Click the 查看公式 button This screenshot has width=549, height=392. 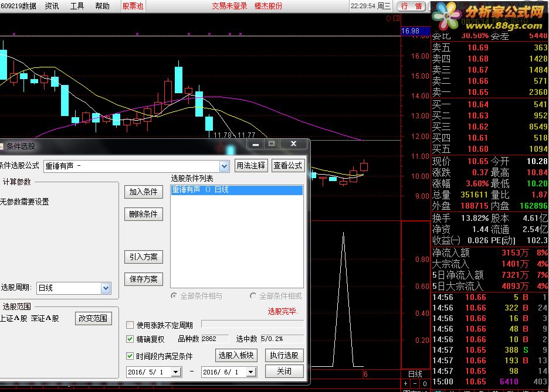point(288,165)
